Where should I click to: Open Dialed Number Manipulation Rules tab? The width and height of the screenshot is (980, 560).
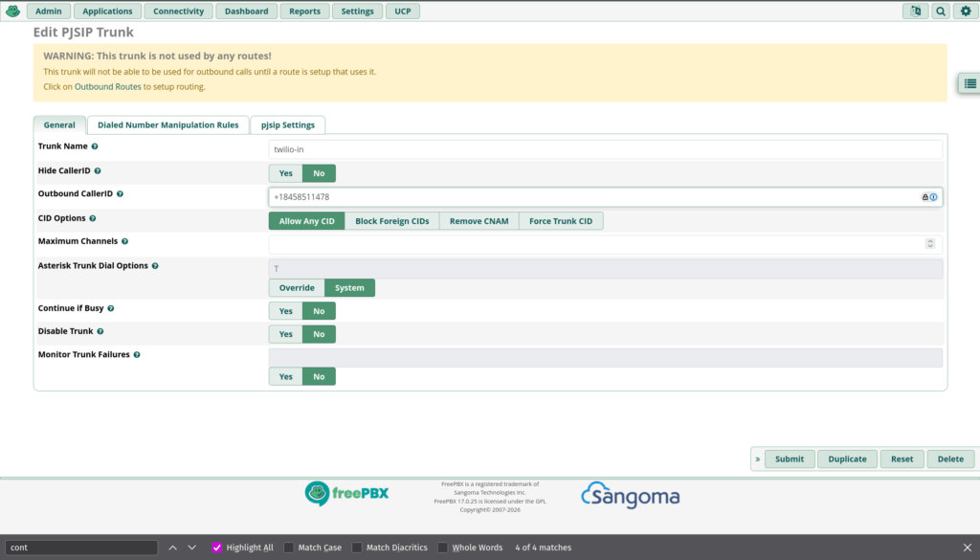(x=167, y=125)
